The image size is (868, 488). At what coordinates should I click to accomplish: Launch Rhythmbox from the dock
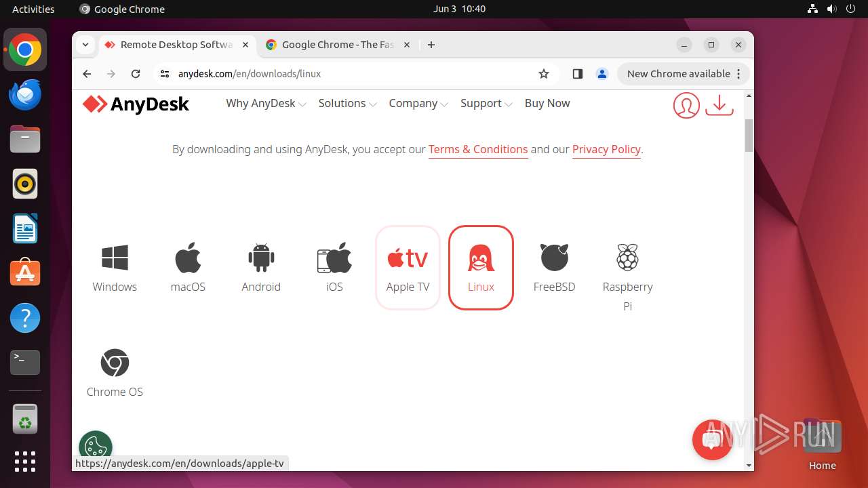coord(25,184)
